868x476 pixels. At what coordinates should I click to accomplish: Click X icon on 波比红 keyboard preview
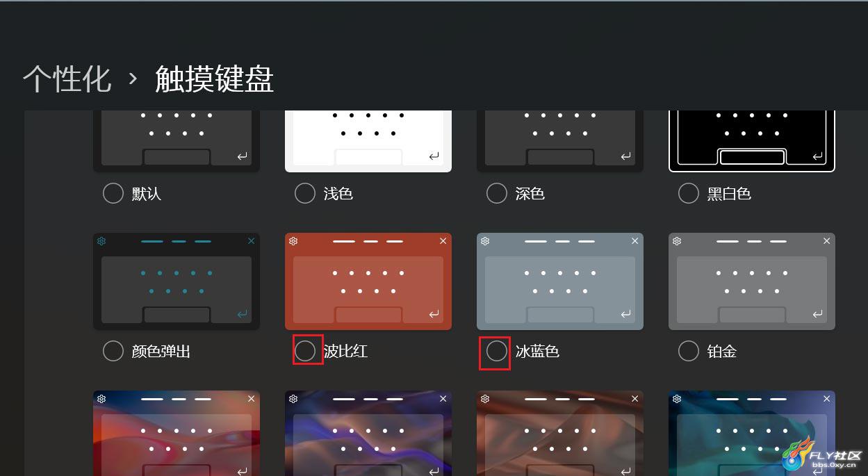tap(443, 241)
